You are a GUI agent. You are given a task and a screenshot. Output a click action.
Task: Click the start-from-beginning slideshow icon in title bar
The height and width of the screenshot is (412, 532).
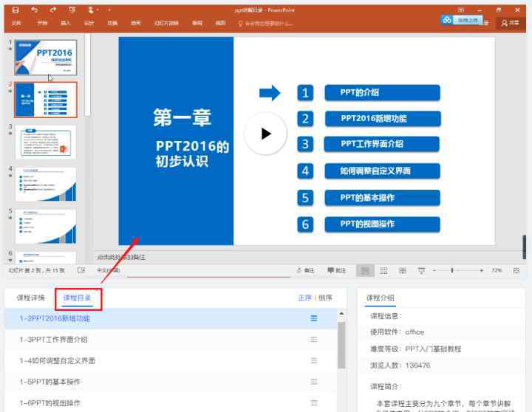pos(72,10)
